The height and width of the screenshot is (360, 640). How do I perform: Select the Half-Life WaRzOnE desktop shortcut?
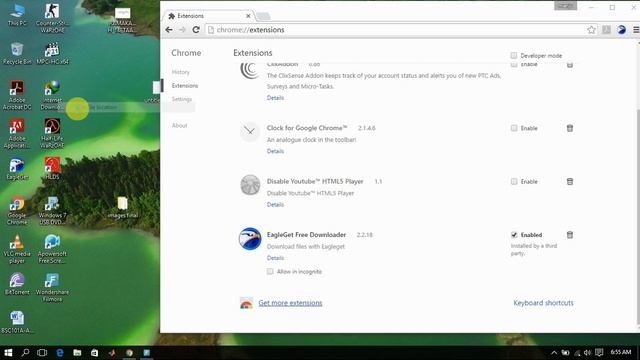pyautogui.click(x=52, y=133)
